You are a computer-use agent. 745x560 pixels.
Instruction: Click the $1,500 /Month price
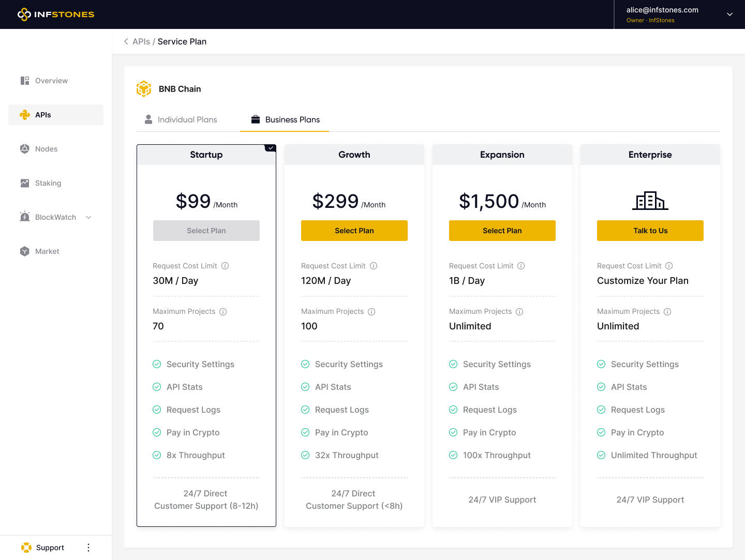tap(502, 201)
